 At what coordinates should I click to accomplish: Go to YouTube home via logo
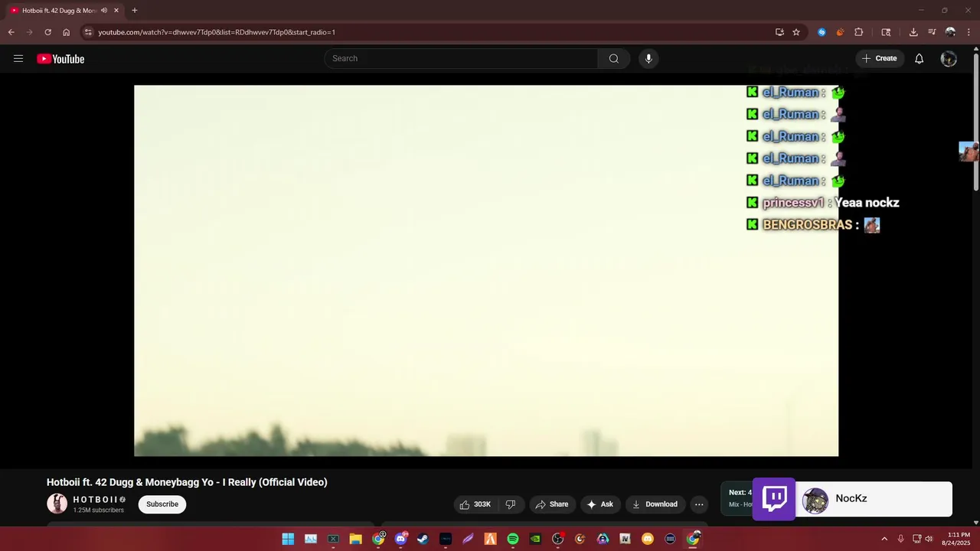click(60, 59)
